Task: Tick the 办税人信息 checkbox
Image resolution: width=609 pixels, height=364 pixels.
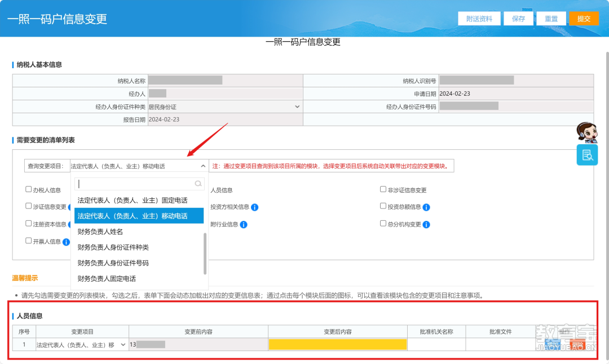Action: tap(28, 189)
